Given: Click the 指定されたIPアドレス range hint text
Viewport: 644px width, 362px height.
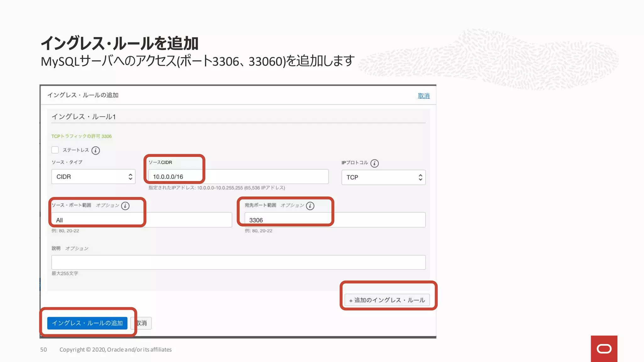Looking at the screenshot, I should (217, 188).
